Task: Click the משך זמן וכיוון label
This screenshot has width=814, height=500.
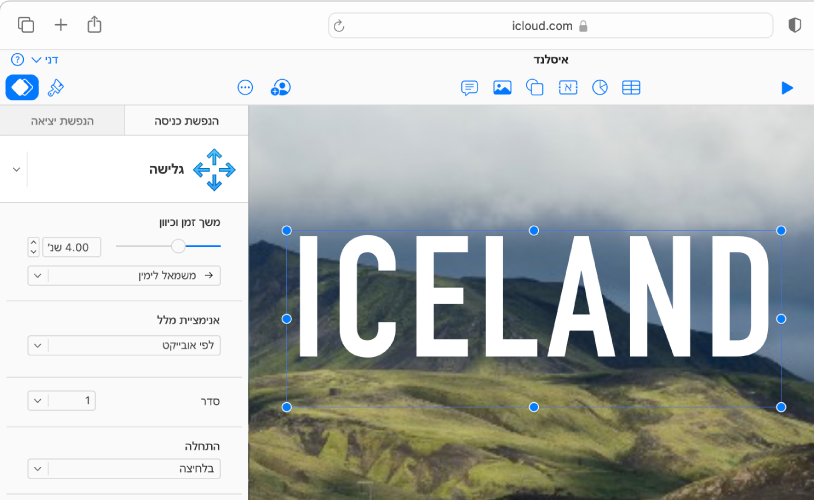Action: 189,222
